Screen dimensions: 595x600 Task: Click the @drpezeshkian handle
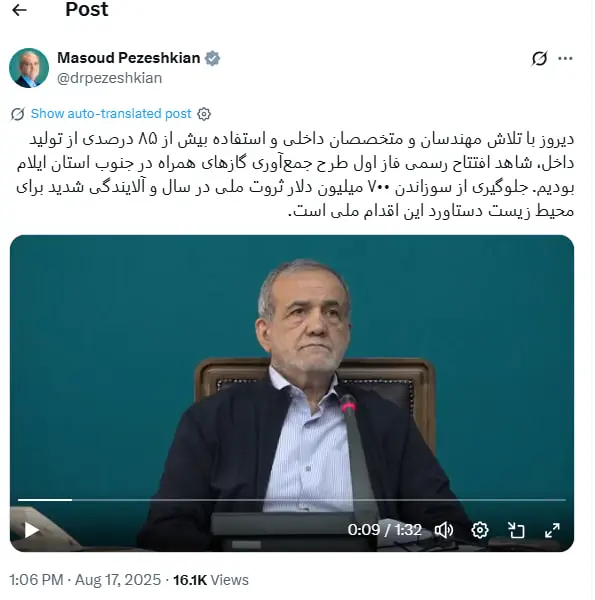point(109,78)
